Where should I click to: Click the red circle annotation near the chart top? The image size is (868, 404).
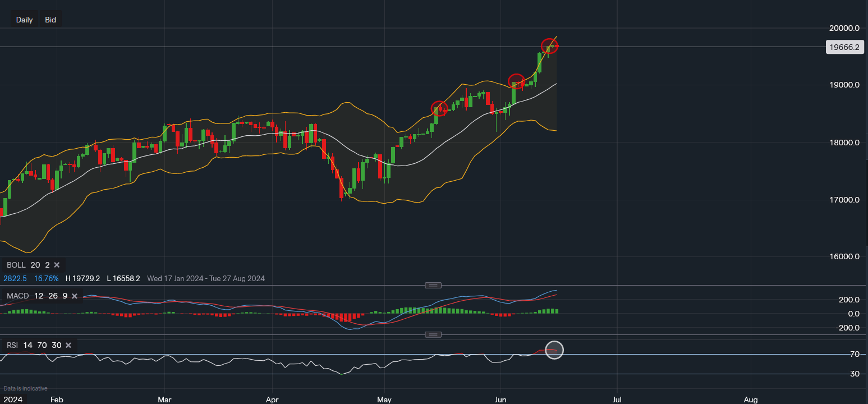coord(549,46)
